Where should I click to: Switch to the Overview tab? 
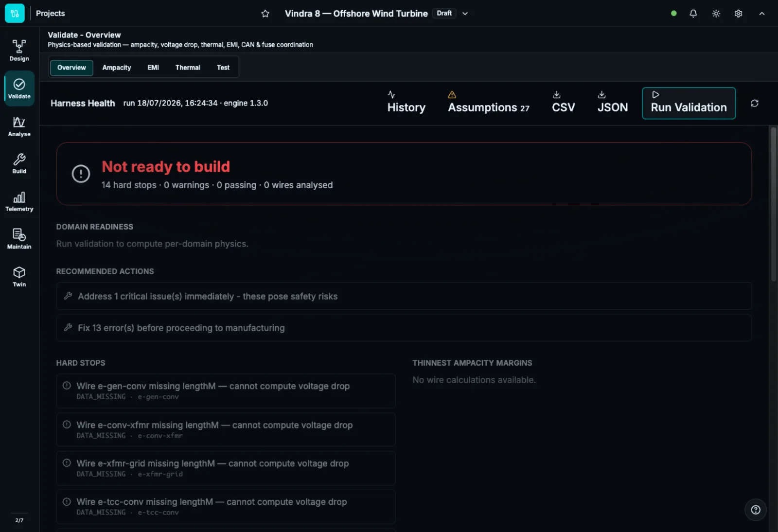click(71, 68)
